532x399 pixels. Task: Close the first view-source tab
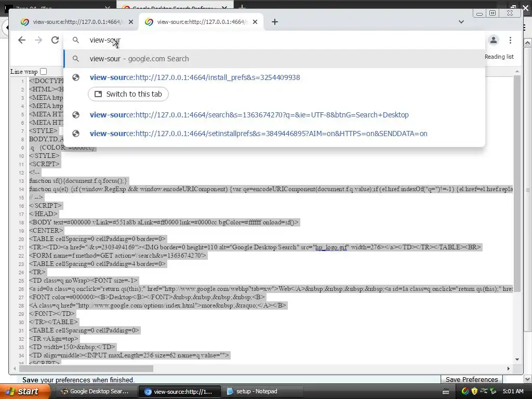131,22
